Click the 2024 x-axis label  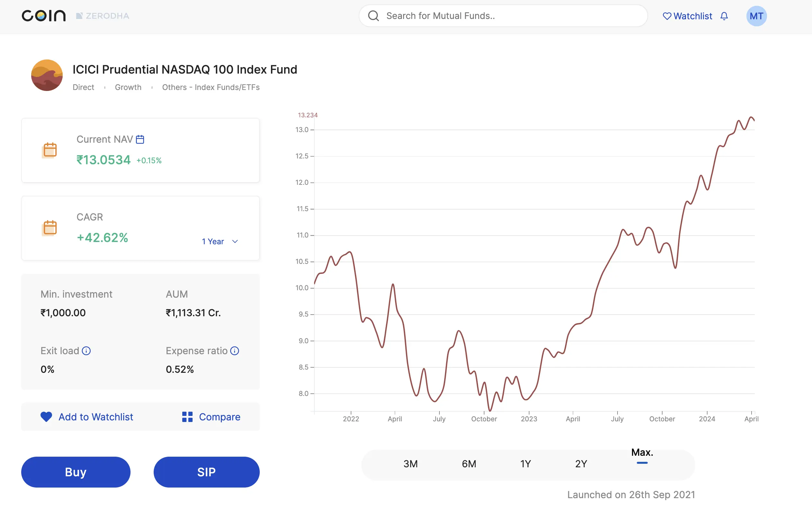(x=707, y=419)
